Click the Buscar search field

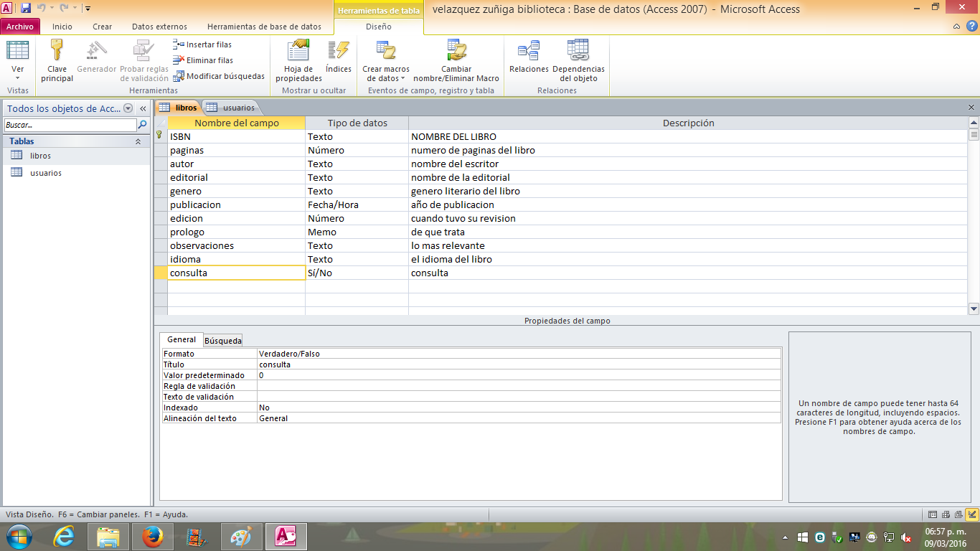tap(69, 125)
